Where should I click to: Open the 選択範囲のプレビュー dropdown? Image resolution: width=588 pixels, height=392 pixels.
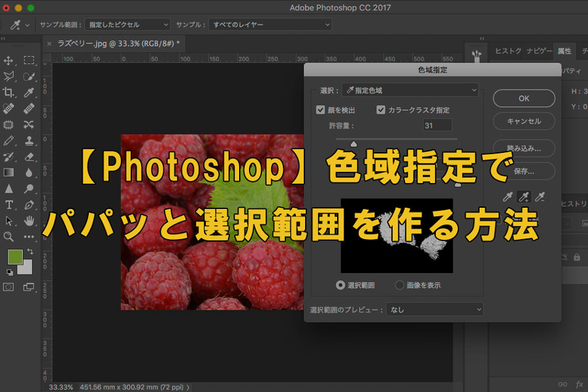point(434,309)
